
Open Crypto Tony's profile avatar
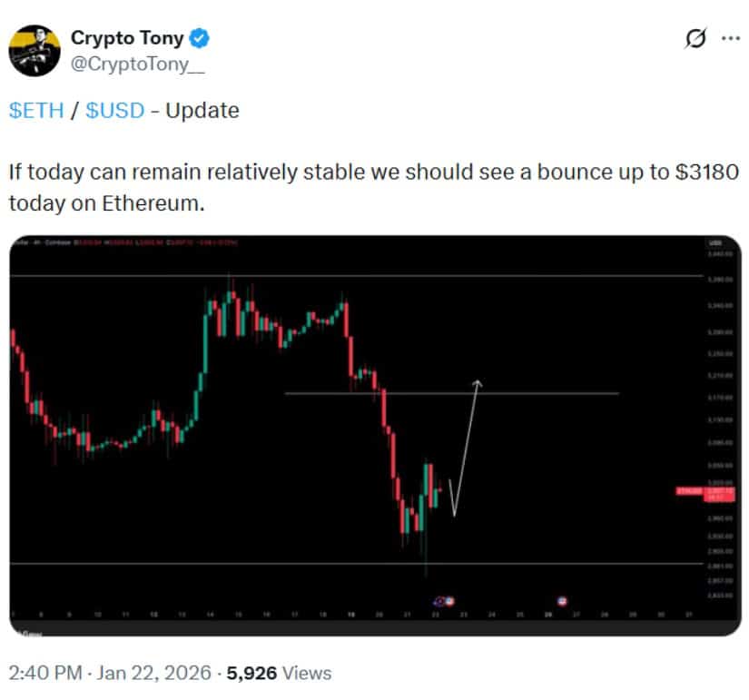(34, 49)
